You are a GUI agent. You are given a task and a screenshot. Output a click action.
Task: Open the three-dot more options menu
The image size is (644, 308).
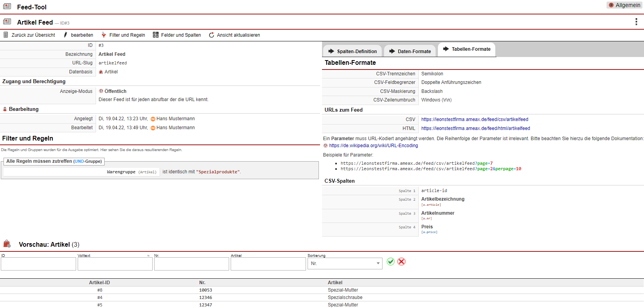(636, 22)
